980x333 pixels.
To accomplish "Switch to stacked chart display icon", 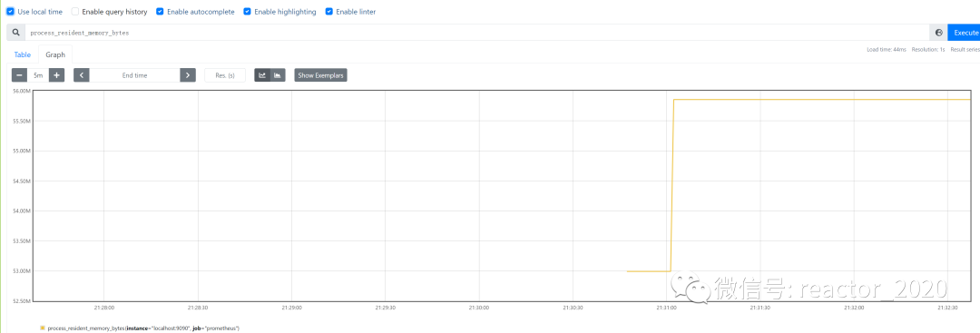I will click(x=278, y=75).
